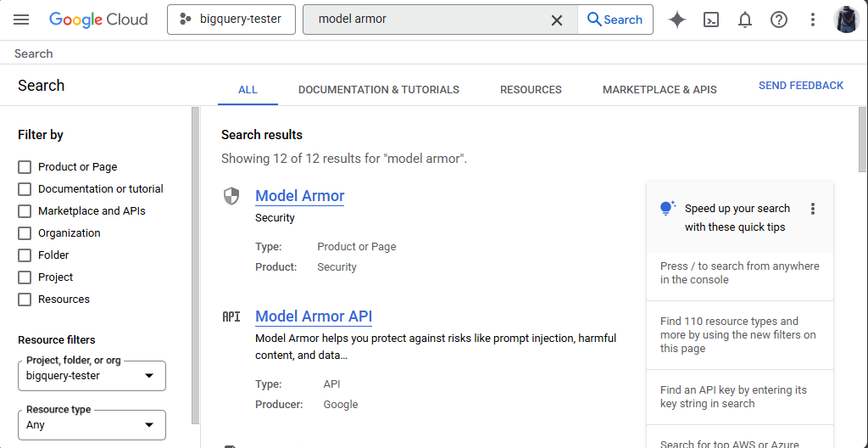Viewport: 868px width, 448px height.
Task: Open the main navigation hamburger menu
Action: [21, 20]
